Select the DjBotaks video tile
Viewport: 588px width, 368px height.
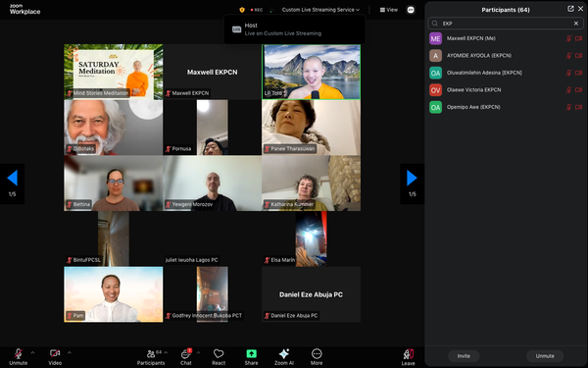[x=114, y=128]
